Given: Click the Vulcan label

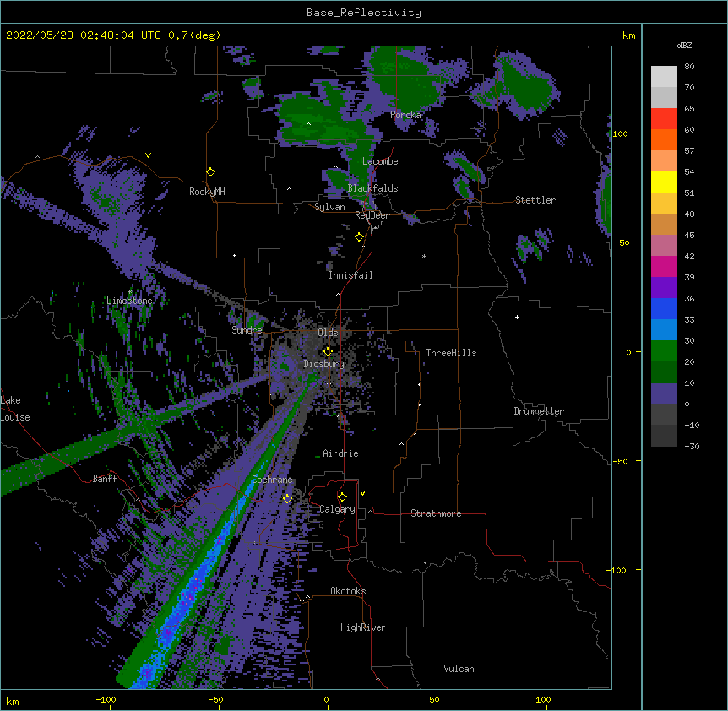Looking at the screenshot, I should tap(459, 669).
